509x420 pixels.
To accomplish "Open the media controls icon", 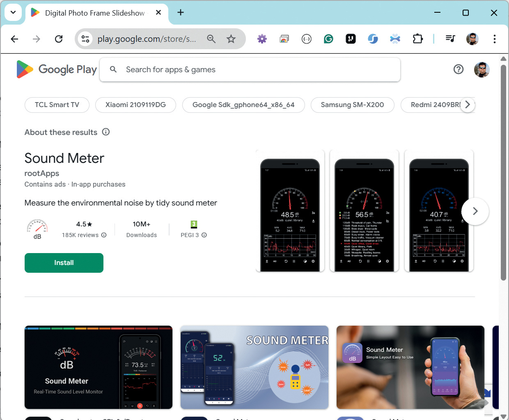I will (x=450, y=39).
